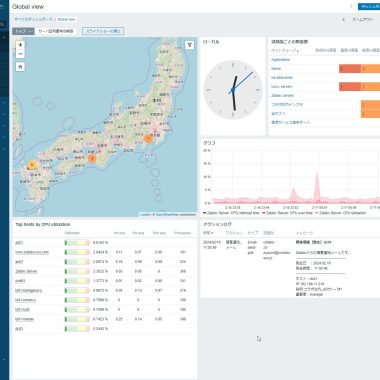Stop the slideshow with スライドショー button
This screenshot has height=380, width=380.
103,31
